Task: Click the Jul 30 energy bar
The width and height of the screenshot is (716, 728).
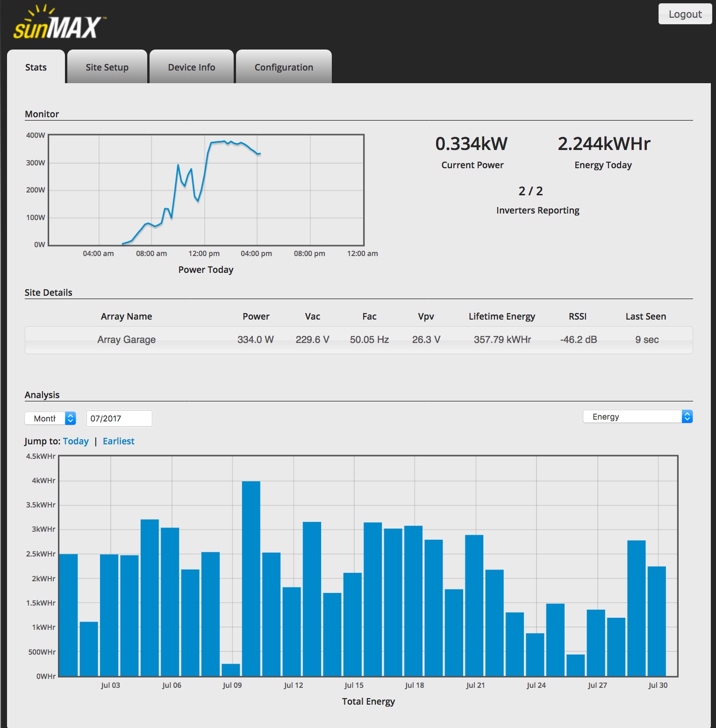Action: tap(657, 621)
